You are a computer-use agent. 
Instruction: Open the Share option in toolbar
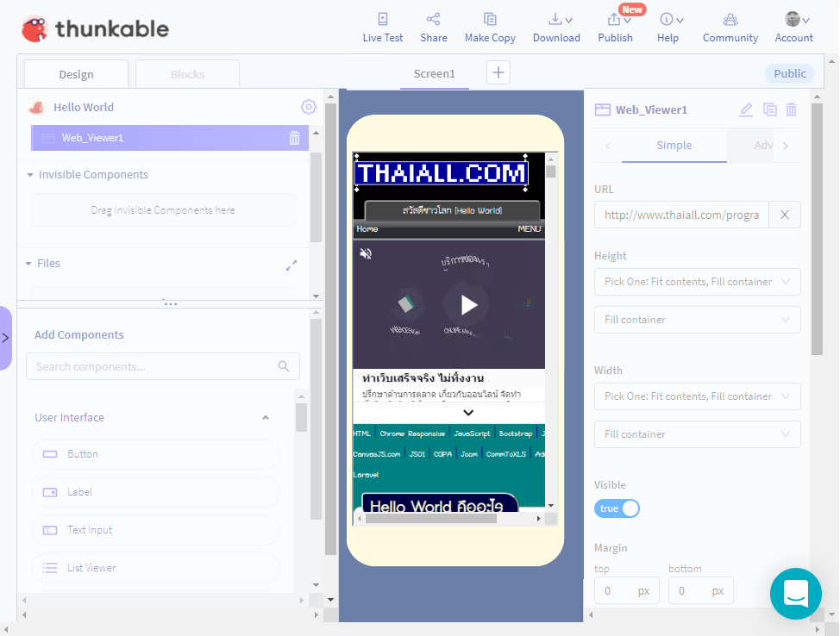point(433,19)
